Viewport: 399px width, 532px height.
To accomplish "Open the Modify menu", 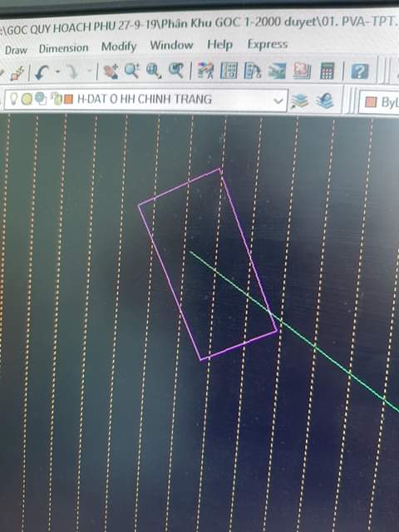I will pyautogui.click(x=119, y=47).
